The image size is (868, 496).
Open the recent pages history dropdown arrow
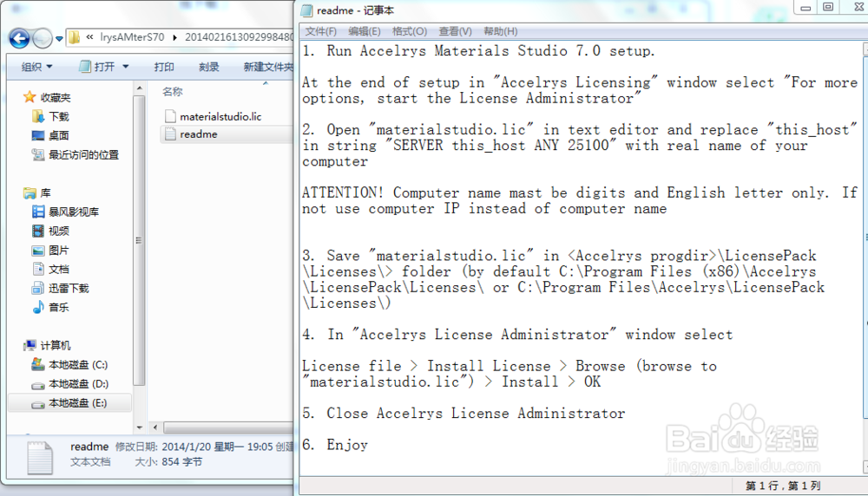pos(59,39)
